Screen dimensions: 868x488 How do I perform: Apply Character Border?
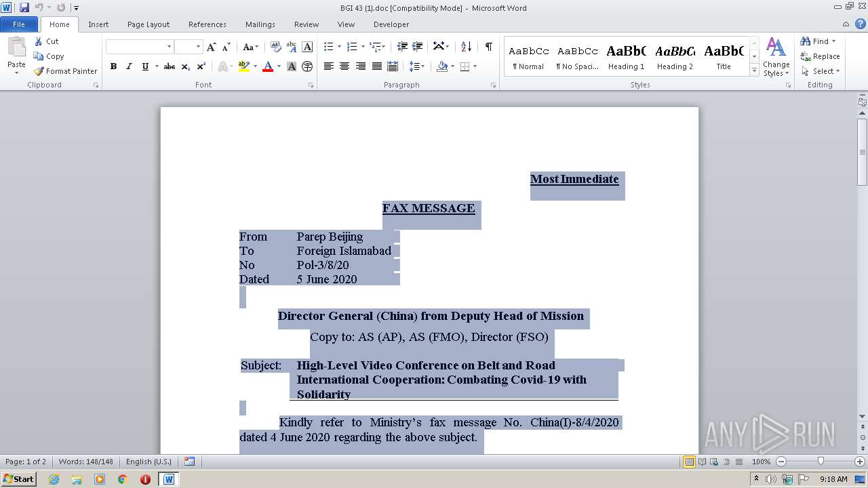point(307,47)
